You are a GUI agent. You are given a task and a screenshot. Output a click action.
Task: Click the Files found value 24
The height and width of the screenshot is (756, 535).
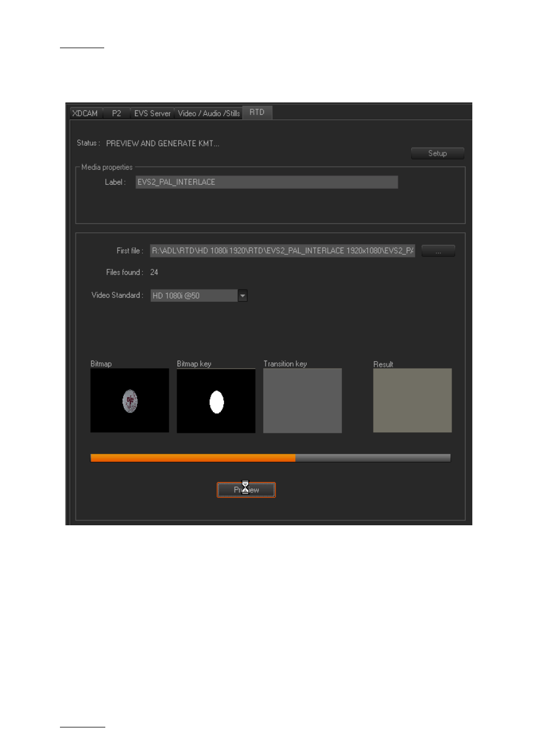[x=154, y=272]
